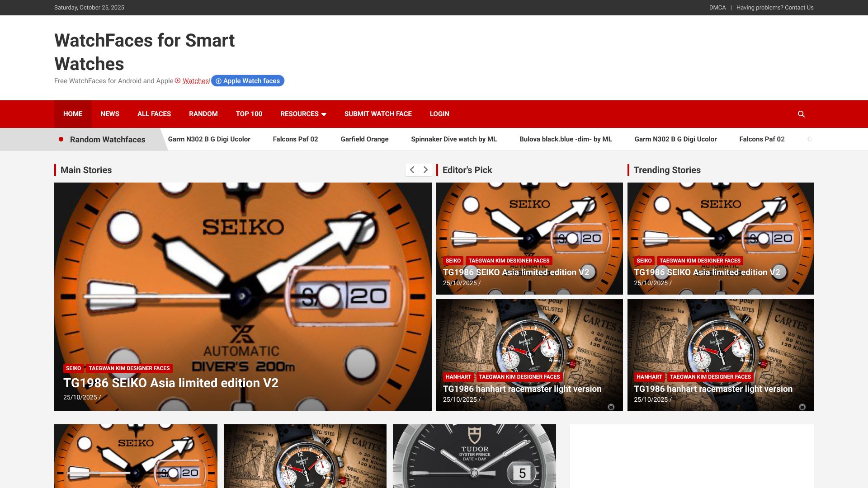Screen dimensions: 868x488
Task: Click the SEIKO tag in Trending Stories
Action: [644, 261]
